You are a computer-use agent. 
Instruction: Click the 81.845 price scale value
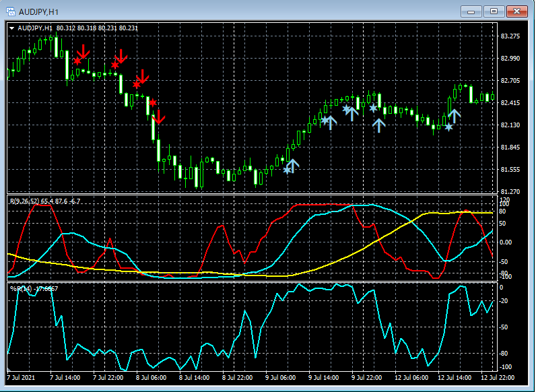510,148
